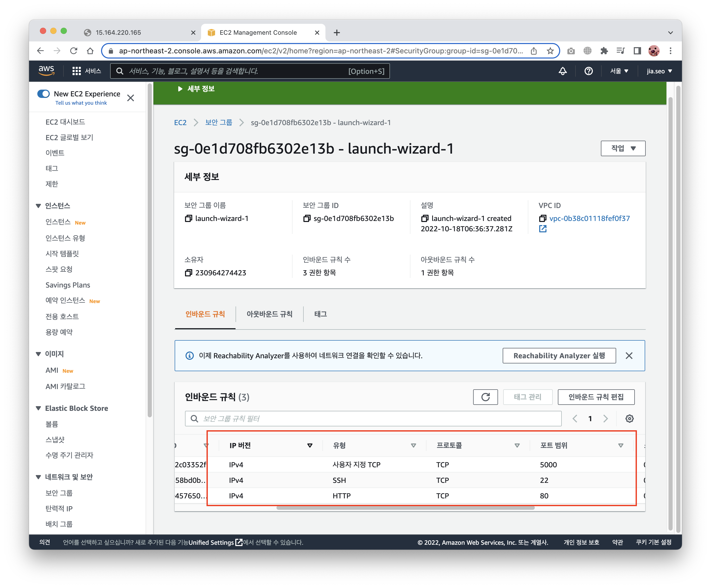The height and width of the screenshot is (588, 711).
Task: Click Reachability Analyzer 실행 button
Action: tap(559, 355)
